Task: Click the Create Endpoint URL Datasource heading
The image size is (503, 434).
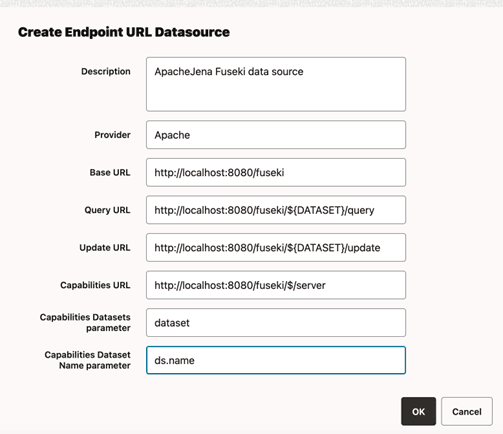Action: click(x=124, y=32)
